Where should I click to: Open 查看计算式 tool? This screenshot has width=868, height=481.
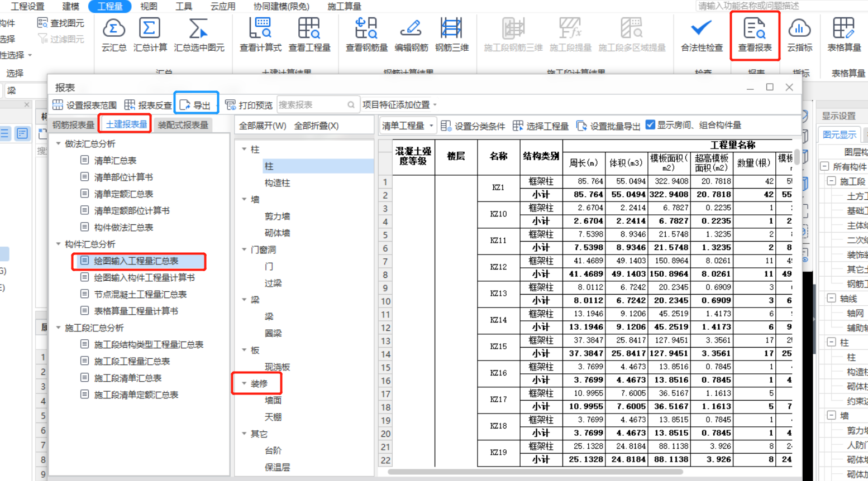point(260,35)
